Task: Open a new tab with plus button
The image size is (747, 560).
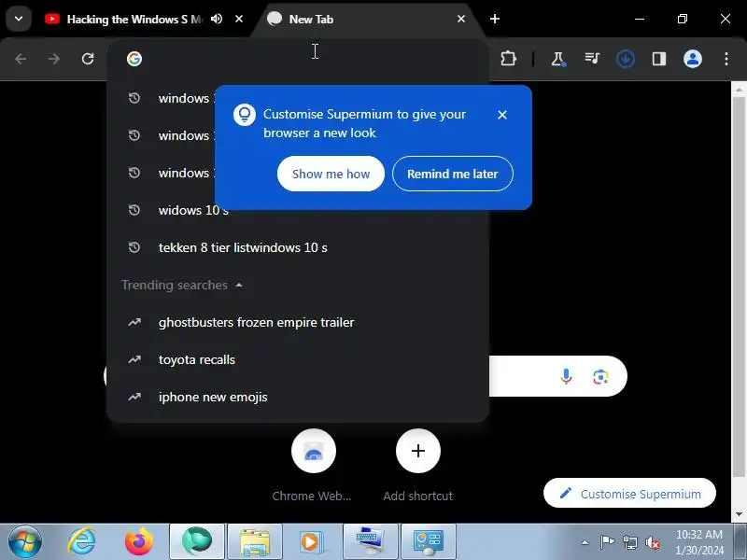Action: click(495, 19)
